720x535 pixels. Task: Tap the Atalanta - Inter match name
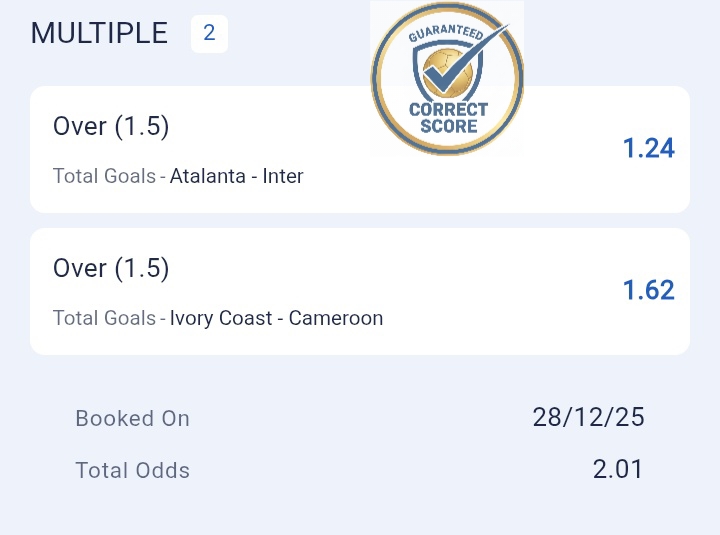point(237,177)
